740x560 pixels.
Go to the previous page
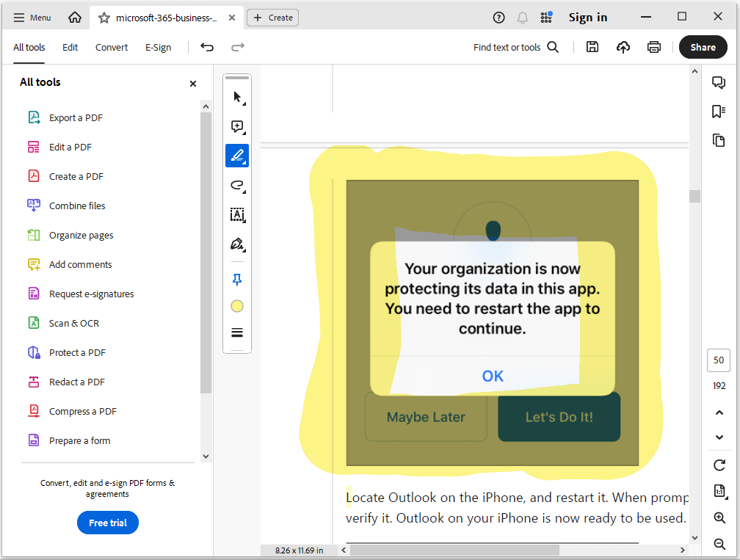(x=719, y=412)
